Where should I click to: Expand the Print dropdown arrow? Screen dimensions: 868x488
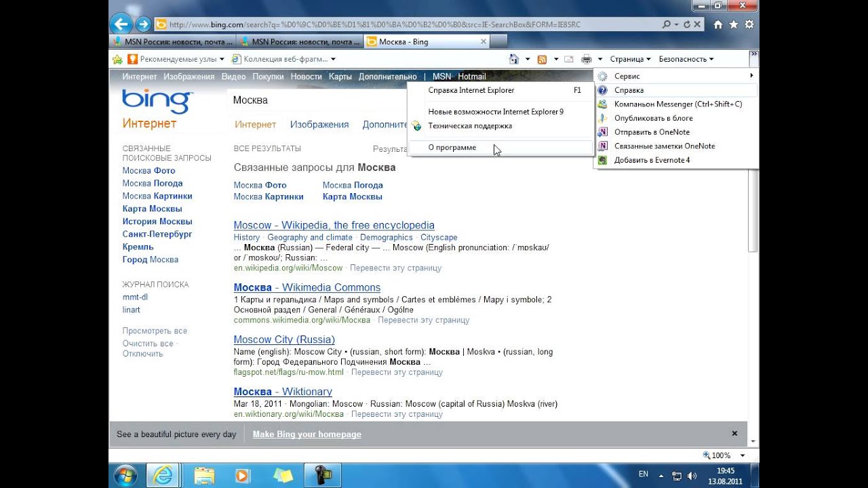pyautogui.click(x=600, y=59)
